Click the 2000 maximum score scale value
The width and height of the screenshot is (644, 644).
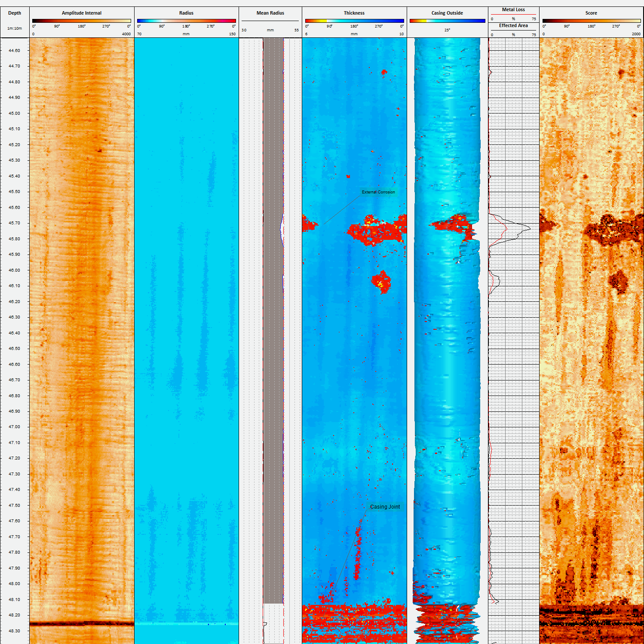point(636,34)
